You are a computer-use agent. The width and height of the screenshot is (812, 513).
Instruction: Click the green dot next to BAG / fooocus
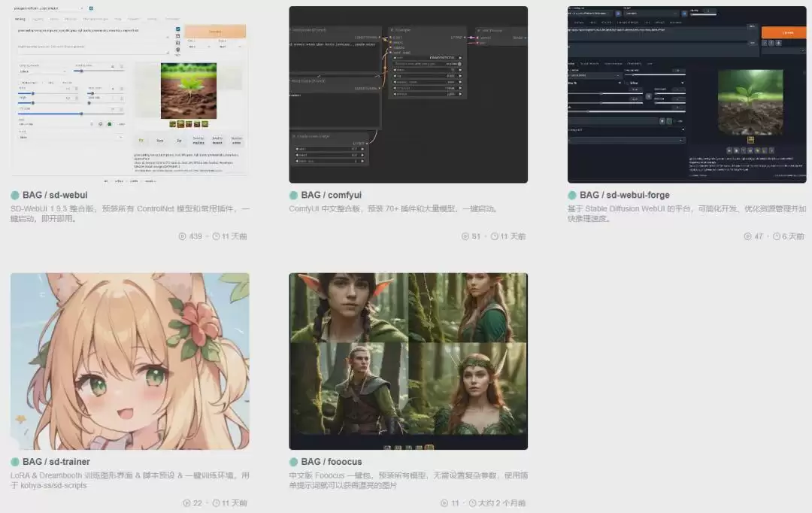click(x=294, y=462)
